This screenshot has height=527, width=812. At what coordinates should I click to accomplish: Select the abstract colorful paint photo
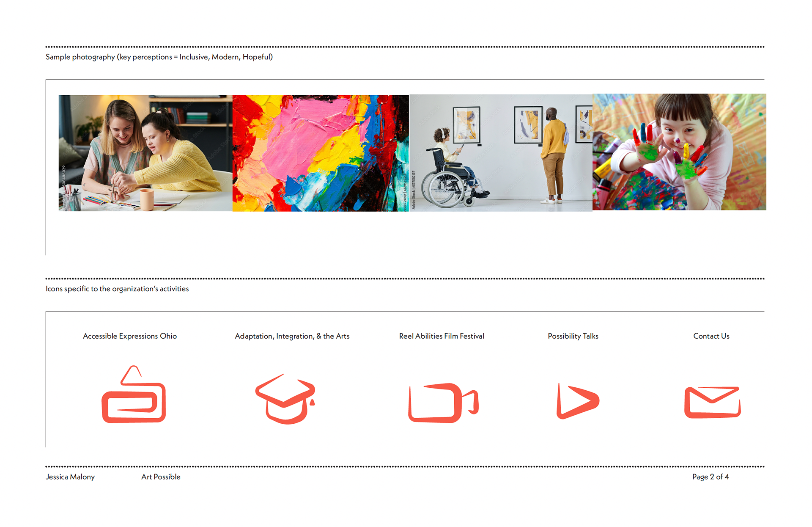[321, 153]
